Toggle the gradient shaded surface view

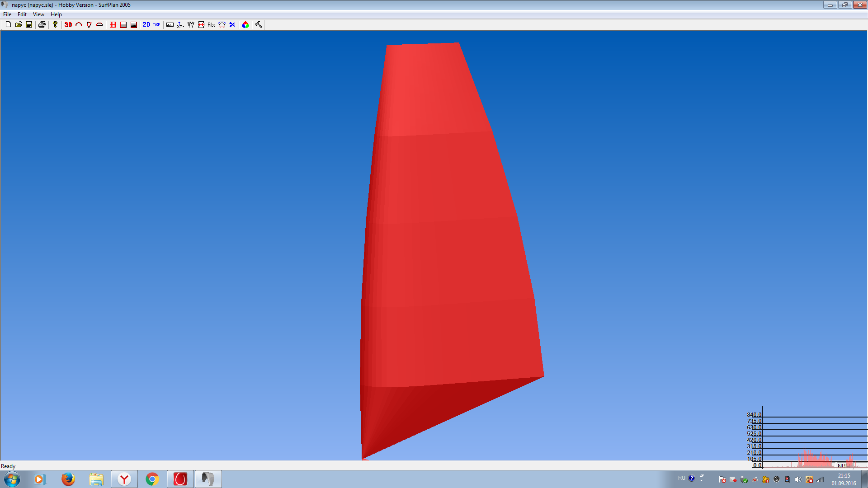[134, 25]
